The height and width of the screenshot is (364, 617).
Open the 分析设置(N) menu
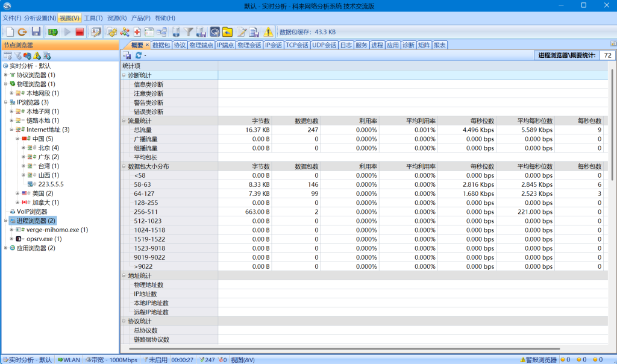40,18
